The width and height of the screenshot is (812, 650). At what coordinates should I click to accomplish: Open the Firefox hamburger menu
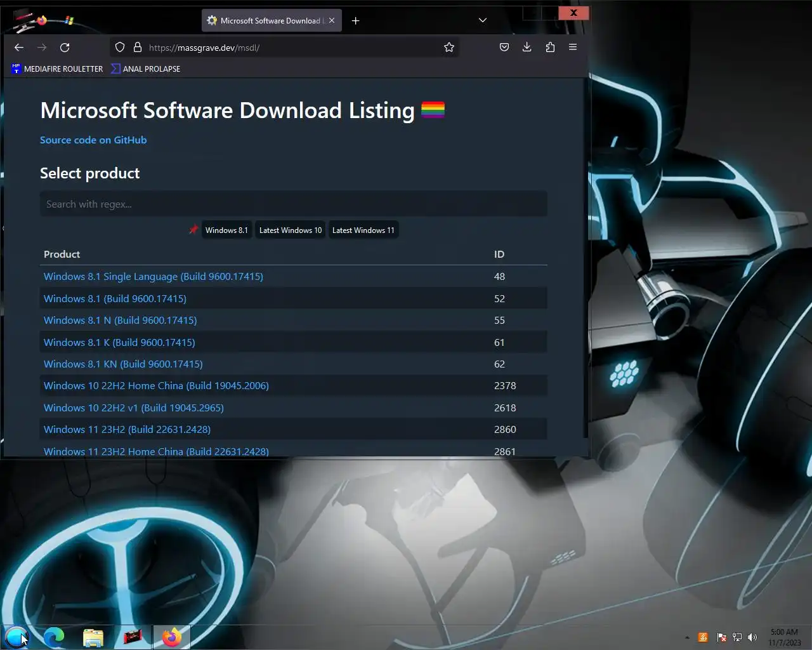(573, 48)
